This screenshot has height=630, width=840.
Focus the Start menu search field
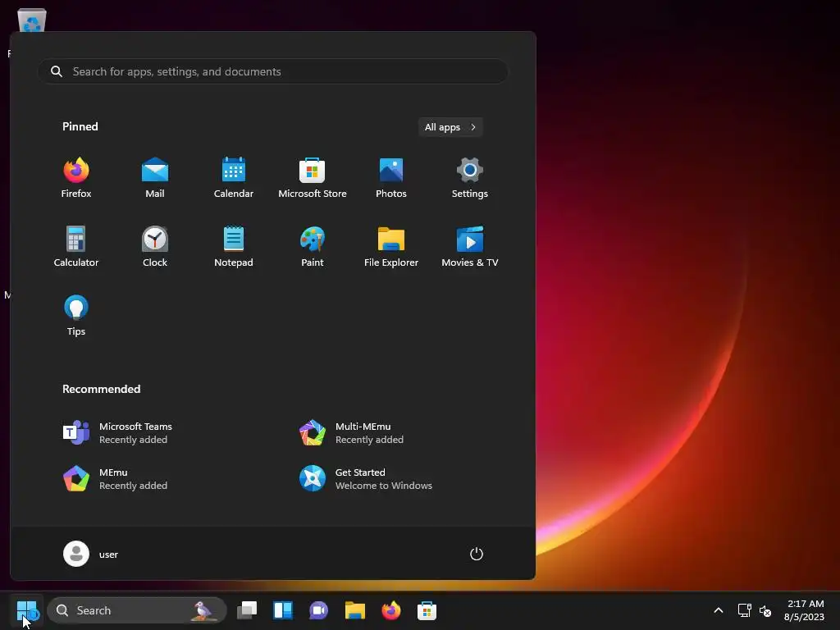coord(272,71)
